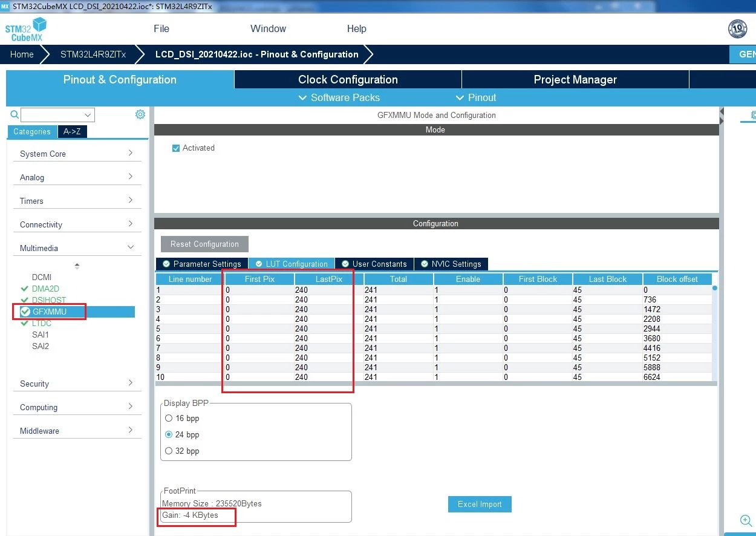Select LTDC peripheral
Image resolution: width=756 pixels, height=536 pixels.
[42, 323]
